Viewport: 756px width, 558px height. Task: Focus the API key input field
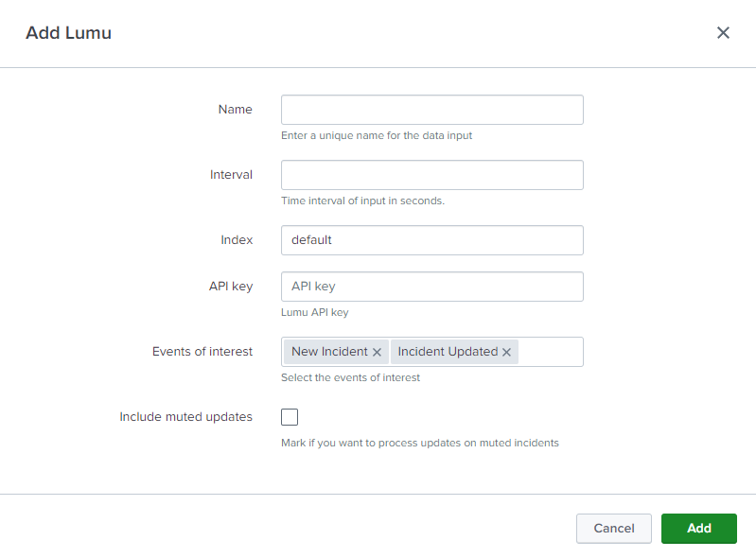431,287
